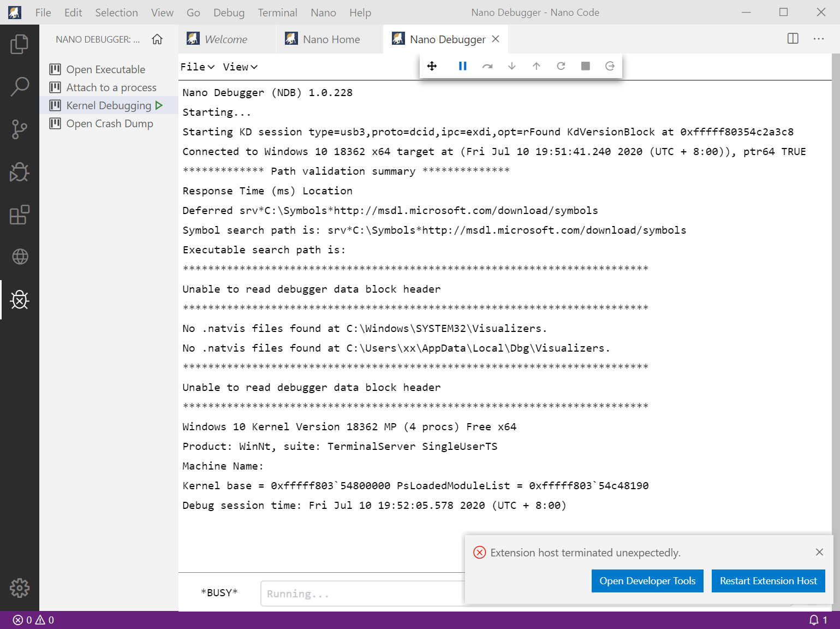Switch to the Welcome tab
The width and height of the screenshot is (840, 629).
point(228,39)
